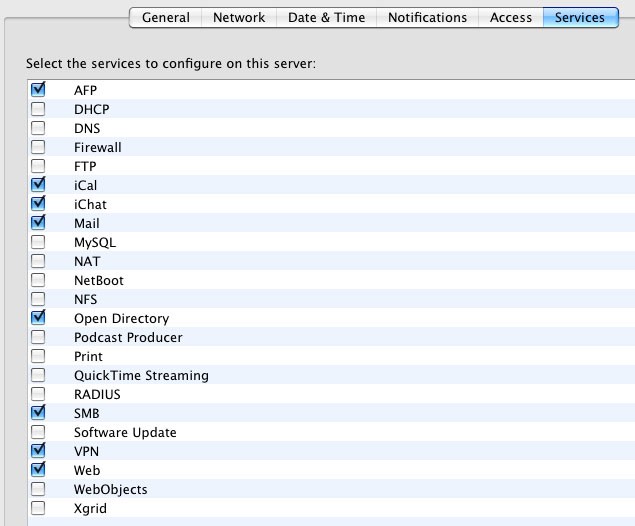Image resolution: width=635 pixels, height=526 pixels.
Task: Select the iCal service name
Action: pyautogui.click(x=85, y=185)
